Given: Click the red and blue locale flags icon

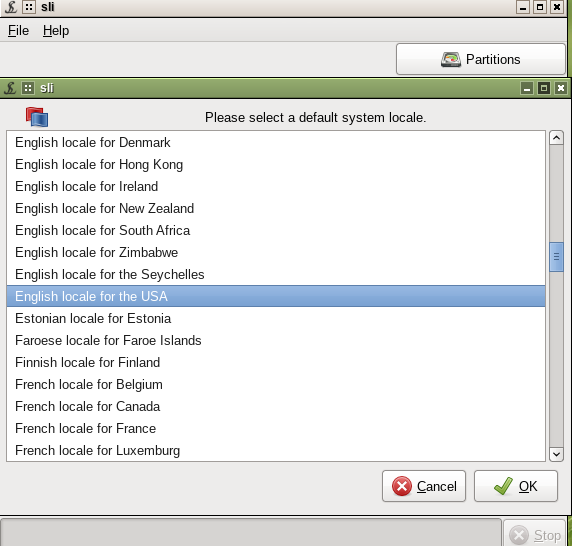Looking at the screenshot, I should point(37,117).
